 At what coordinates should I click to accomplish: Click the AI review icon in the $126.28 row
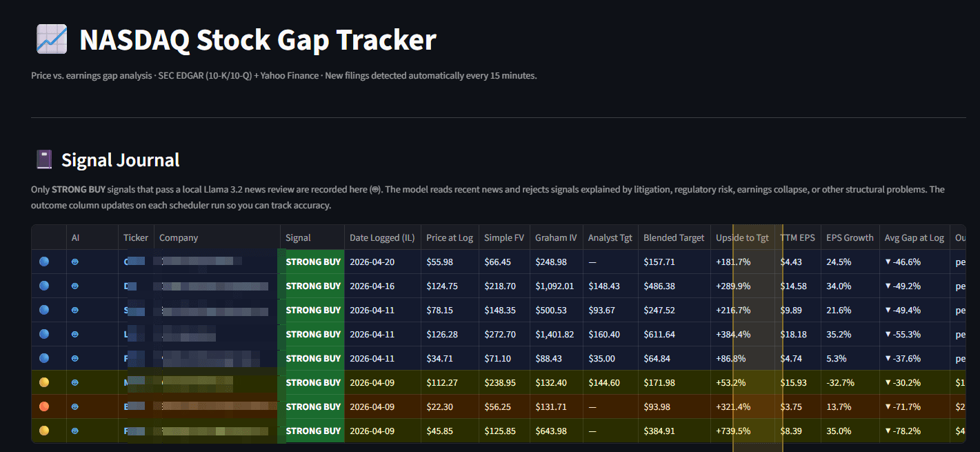tap(75, 334)
